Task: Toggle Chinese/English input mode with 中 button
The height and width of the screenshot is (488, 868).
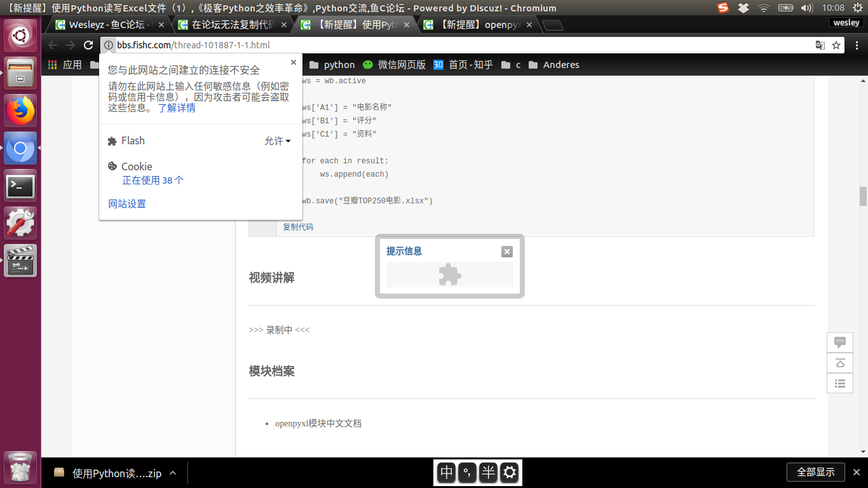Action: [446, 473]
